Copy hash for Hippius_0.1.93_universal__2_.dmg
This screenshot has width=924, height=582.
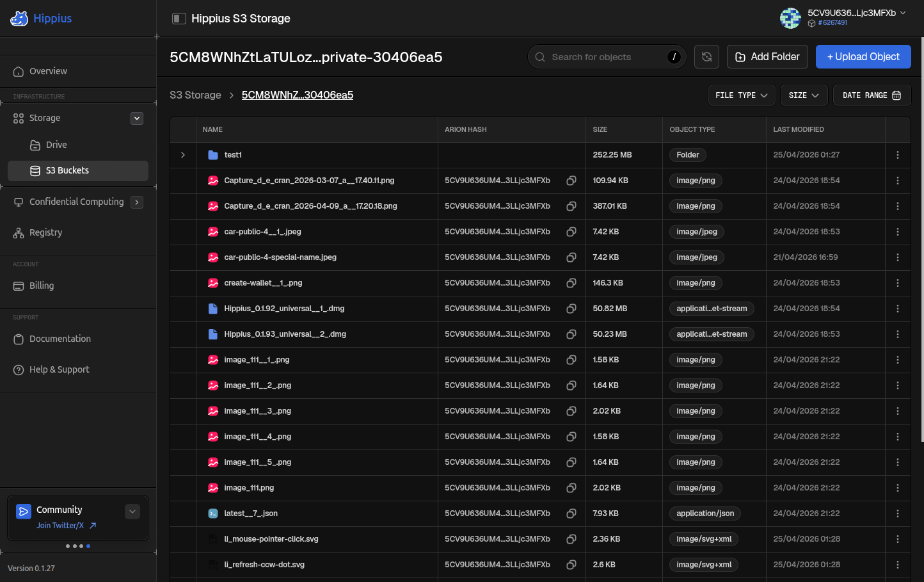tap(571, 334)
